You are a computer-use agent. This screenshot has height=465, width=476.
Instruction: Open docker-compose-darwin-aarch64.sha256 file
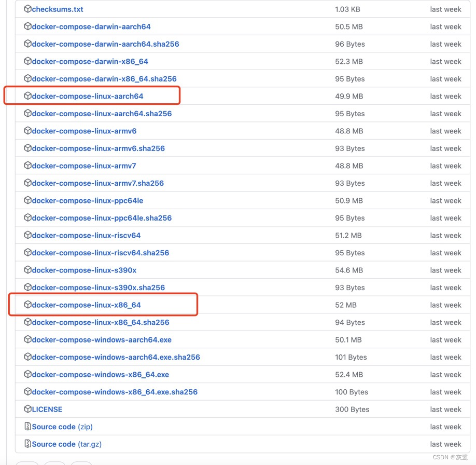pyautogui.click(x=105, y=44)
